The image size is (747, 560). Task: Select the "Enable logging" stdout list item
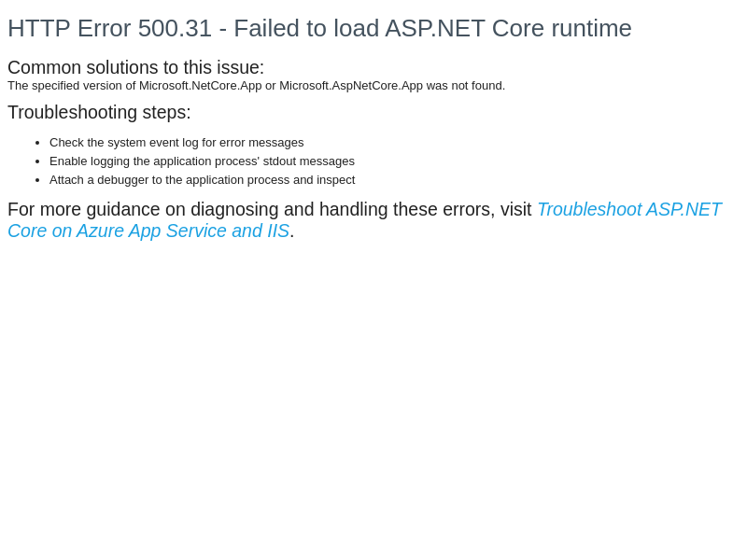pyautogui.click(x=202, y=161)
